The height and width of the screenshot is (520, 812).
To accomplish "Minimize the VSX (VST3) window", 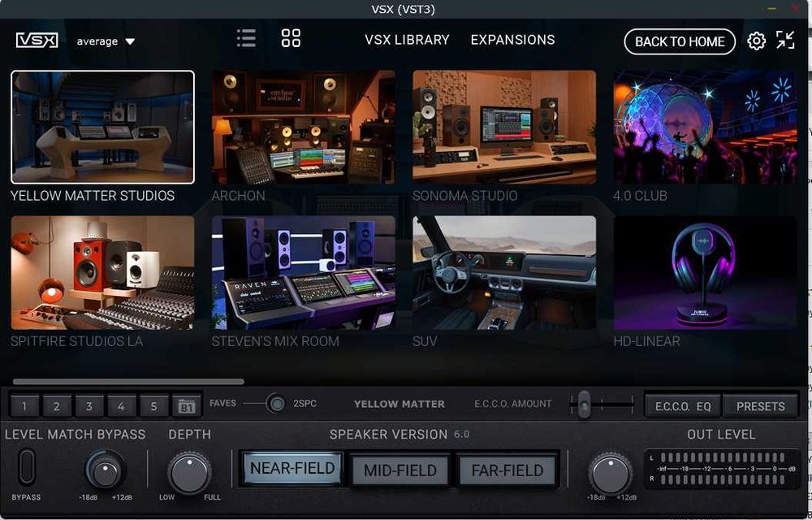I will point(772,9).
